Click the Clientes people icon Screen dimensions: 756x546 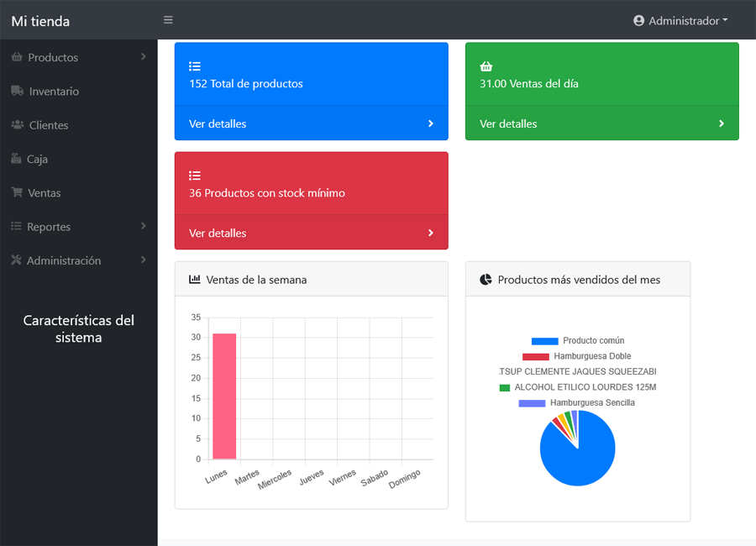click(18, 125)
